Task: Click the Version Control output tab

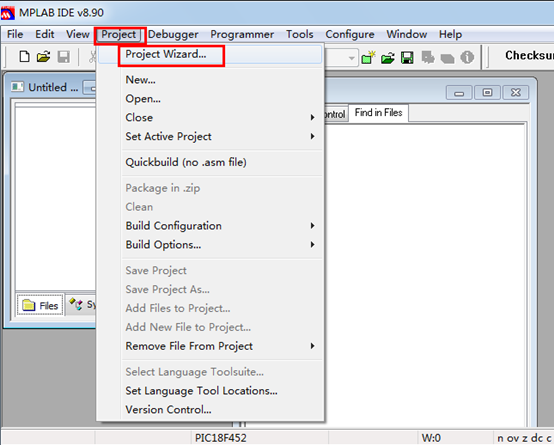Action: 335,115
